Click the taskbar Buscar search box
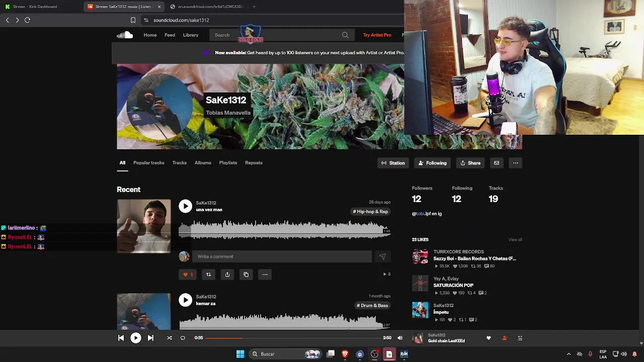Viewport: 644px width, 362px height. click(286, 354)
